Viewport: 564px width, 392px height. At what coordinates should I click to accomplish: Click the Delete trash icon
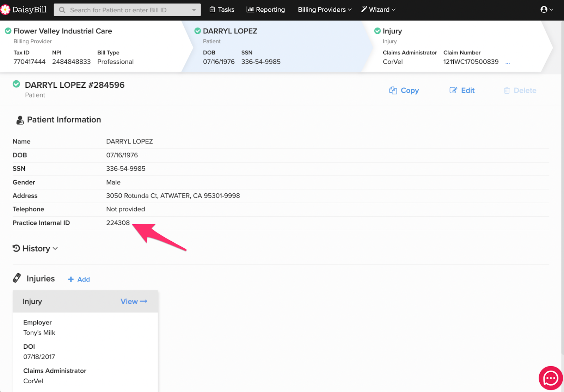[x=507, y=91]
